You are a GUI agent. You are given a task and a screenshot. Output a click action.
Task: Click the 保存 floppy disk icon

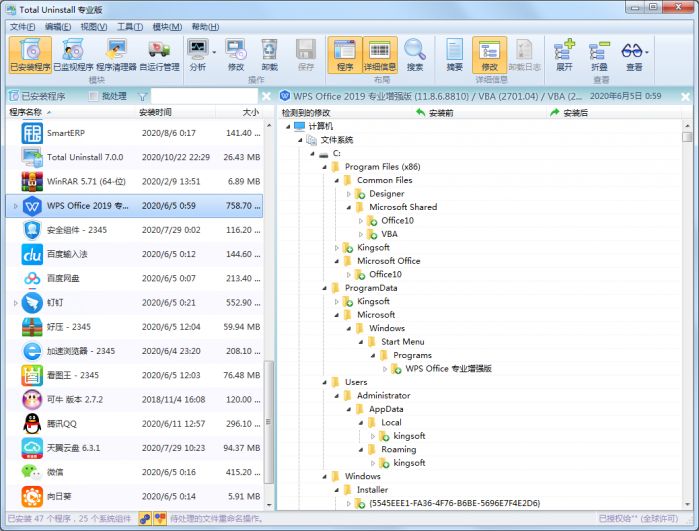click(306, 54)
